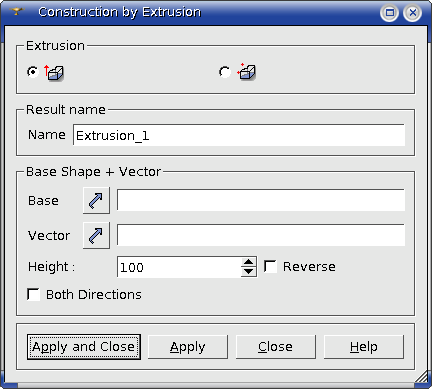Click the Vector selection arrow button
Screen dimensions: 432x389
tap(96, 235)
